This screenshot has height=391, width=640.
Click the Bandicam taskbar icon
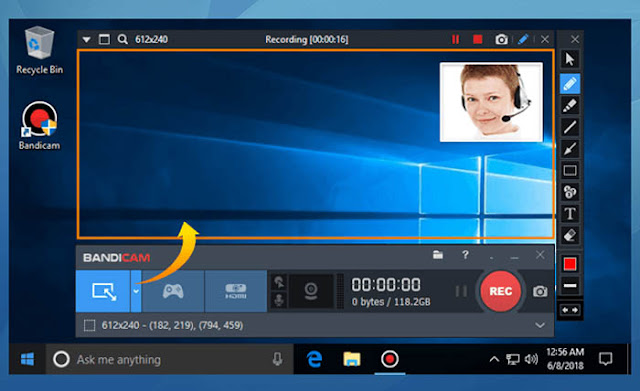coord(389,360)
